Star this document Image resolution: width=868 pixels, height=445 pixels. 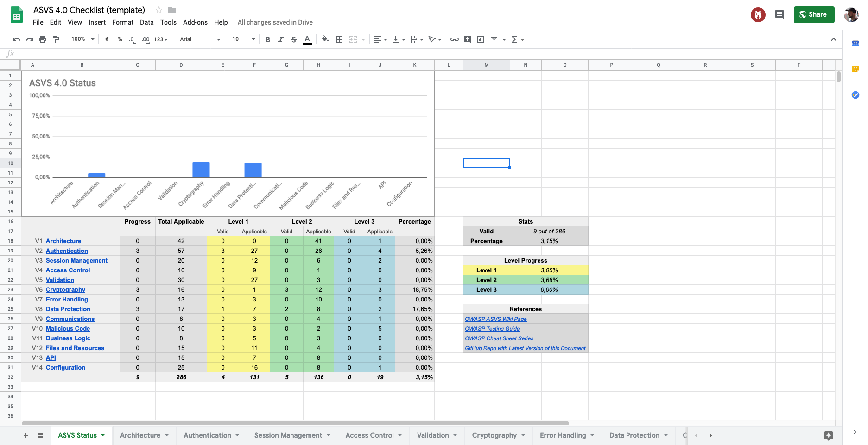point(159,10)
